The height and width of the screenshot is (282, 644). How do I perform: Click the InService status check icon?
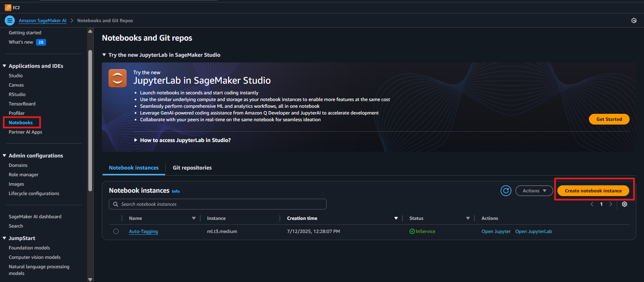coord(412,231)
